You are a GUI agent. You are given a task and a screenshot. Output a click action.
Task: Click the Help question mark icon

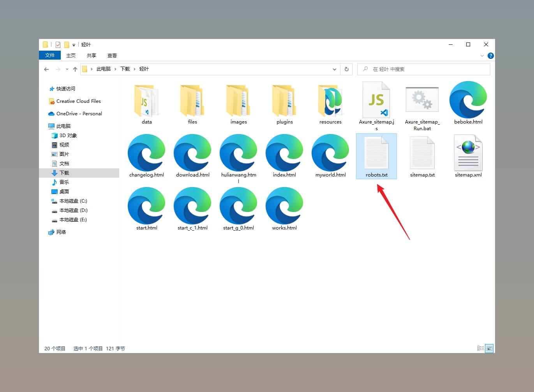click(x=490, y=56)
